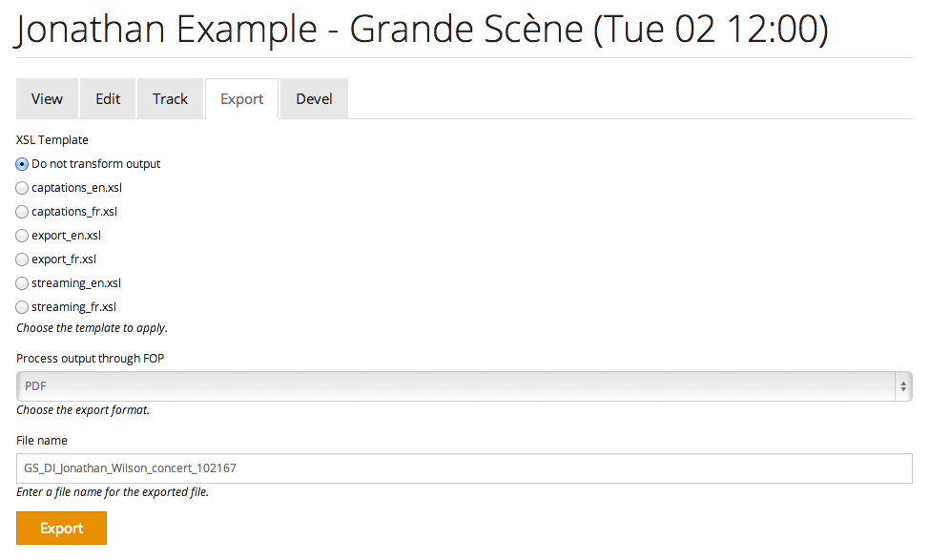This screenshot has height=560, width=930.
Task: Choose the captations_en.xsl template option
Action: tap(23, 188)
